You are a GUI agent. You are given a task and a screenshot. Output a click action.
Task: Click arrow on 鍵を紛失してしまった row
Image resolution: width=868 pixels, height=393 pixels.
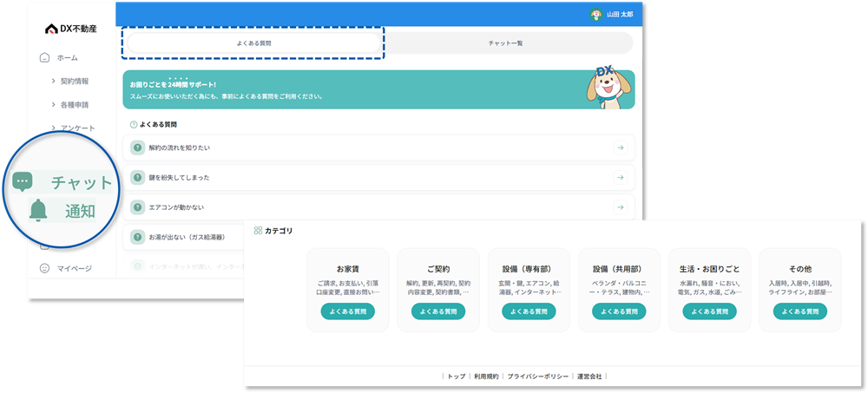621,178
